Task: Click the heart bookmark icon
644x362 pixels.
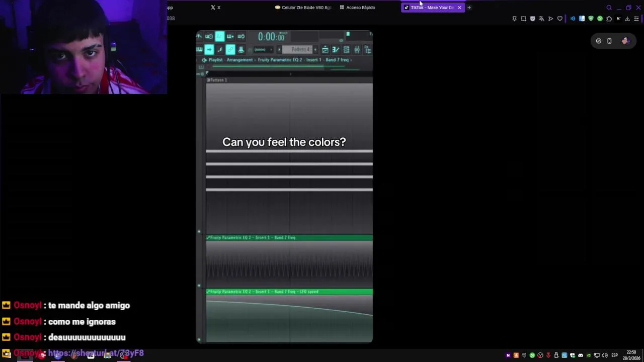Action: (559, 19)
